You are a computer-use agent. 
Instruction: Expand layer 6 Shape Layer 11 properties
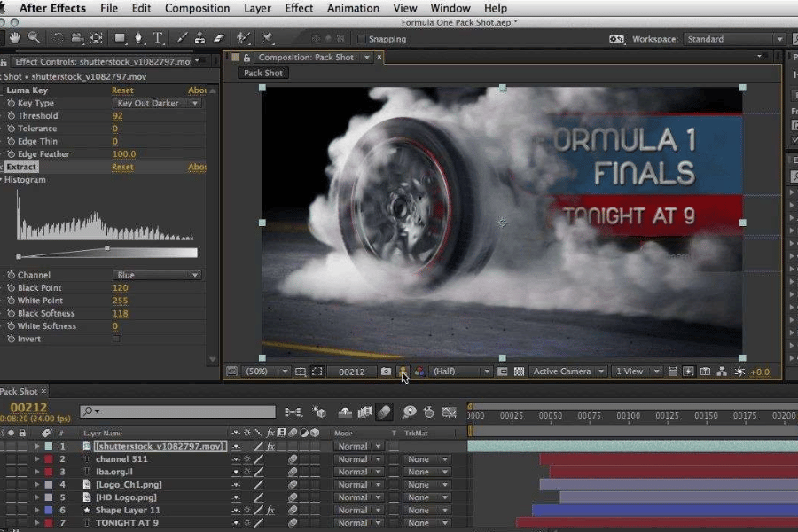[x=37, y=511]
